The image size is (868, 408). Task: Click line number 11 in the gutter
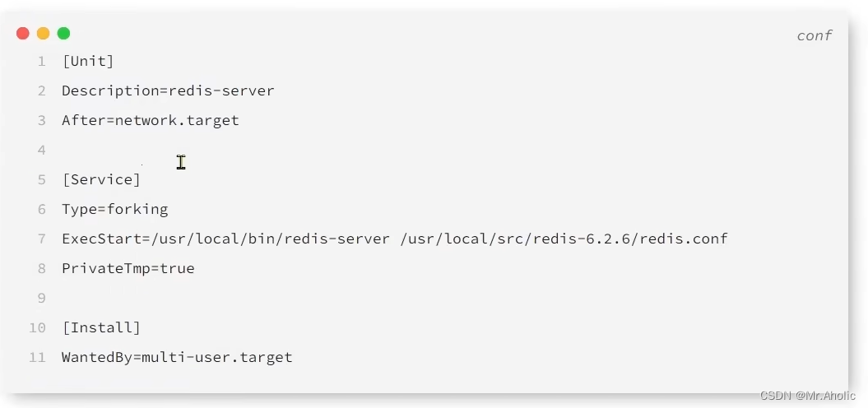coord(37,357)
